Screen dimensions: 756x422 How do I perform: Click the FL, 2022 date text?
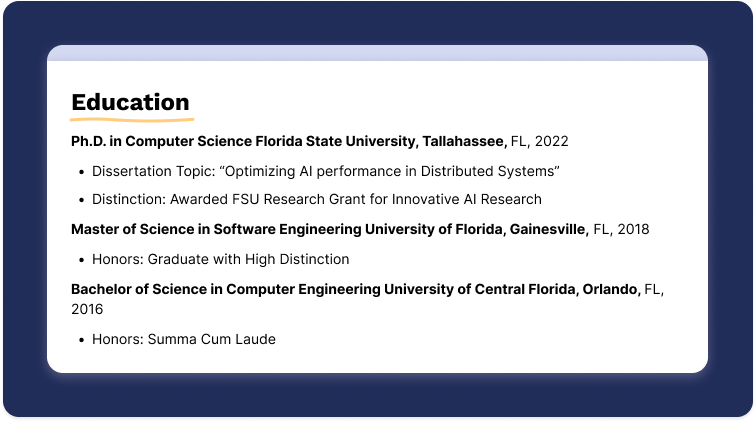[x=540, y=141]
